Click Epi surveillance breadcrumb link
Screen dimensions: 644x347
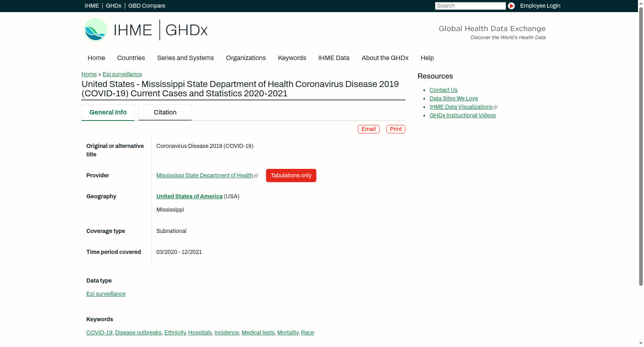pyautogui.click(x=122, y=74)
